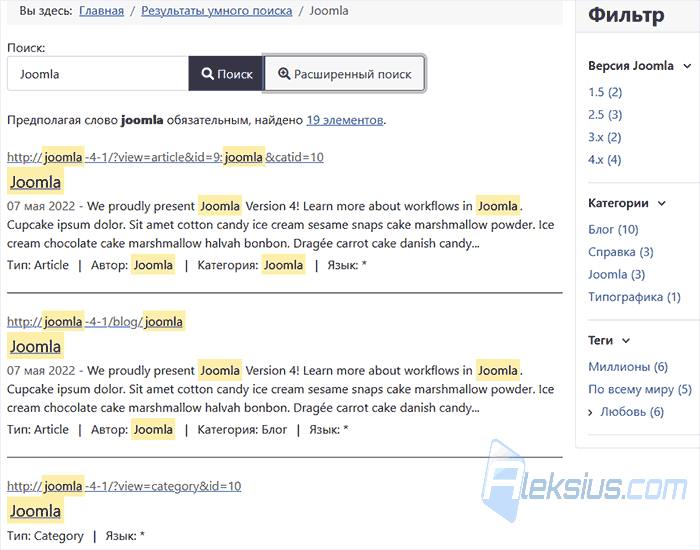Filter by Joomla version 1.5
Viewport: 700px width, 550px height.
tap(605, 92)
